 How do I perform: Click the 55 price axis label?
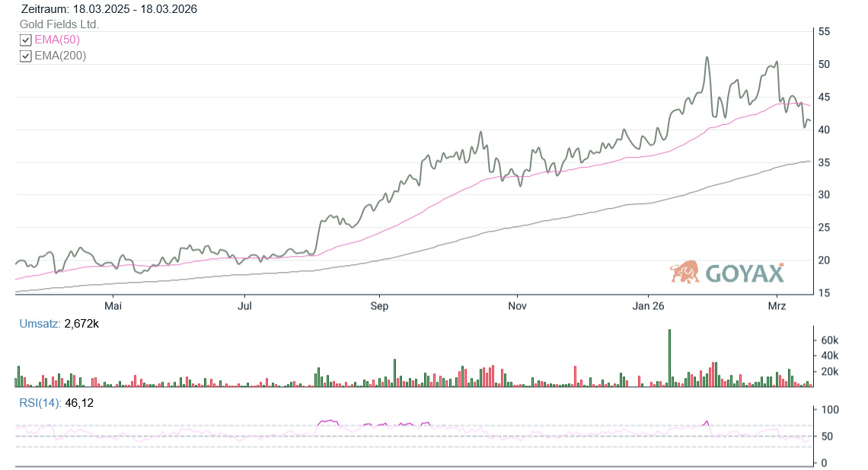[824, 32]
